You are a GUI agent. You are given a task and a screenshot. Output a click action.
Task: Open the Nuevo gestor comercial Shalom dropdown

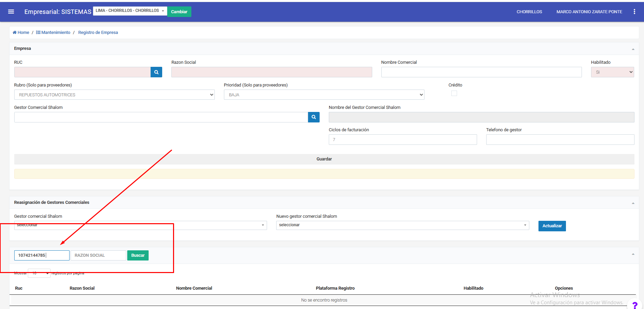point(402,225)
